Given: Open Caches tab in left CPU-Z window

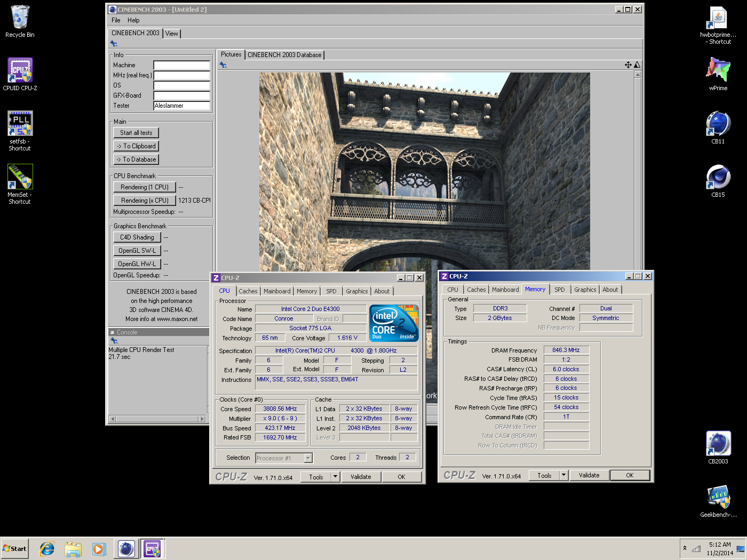Looking at the screenshot, I should 248,291.
